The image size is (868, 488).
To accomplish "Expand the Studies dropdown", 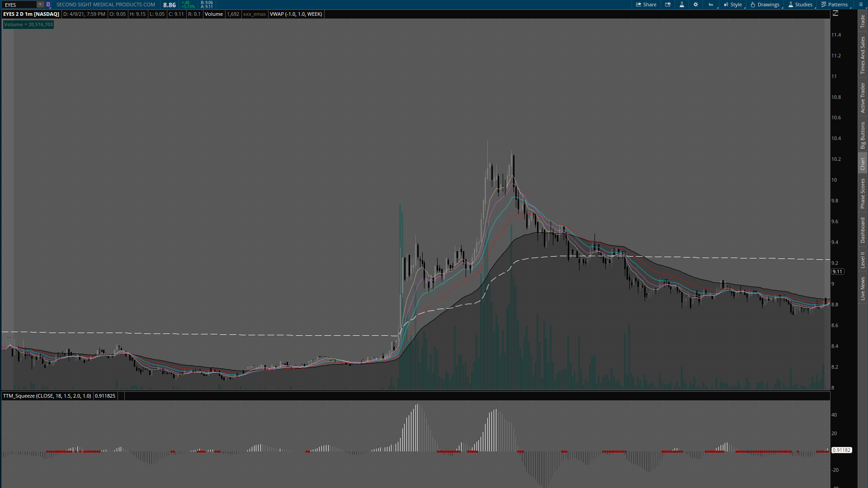I will coord(800,5).
